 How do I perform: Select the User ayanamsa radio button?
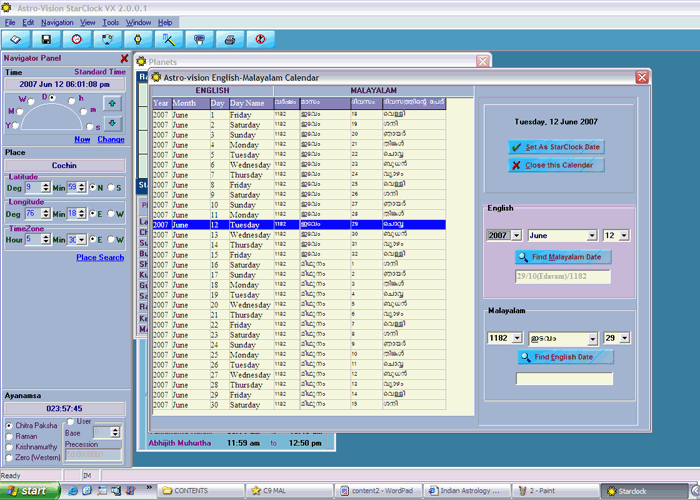[71, 421]
